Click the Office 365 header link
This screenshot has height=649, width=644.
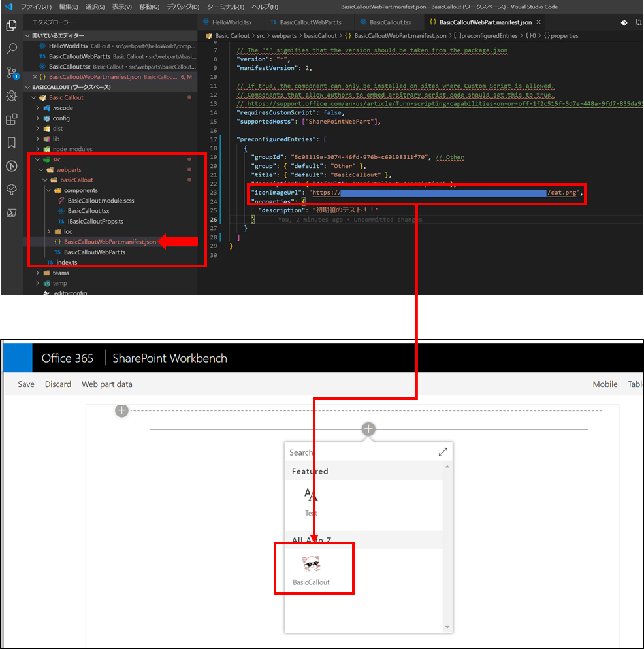pyautogui.click(x=67, y=358)
